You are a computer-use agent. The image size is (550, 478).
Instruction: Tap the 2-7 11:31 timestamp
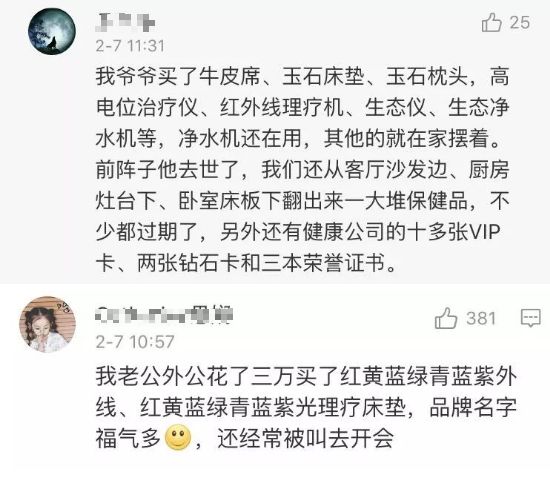pyautogui.click(x=130, y=46)
